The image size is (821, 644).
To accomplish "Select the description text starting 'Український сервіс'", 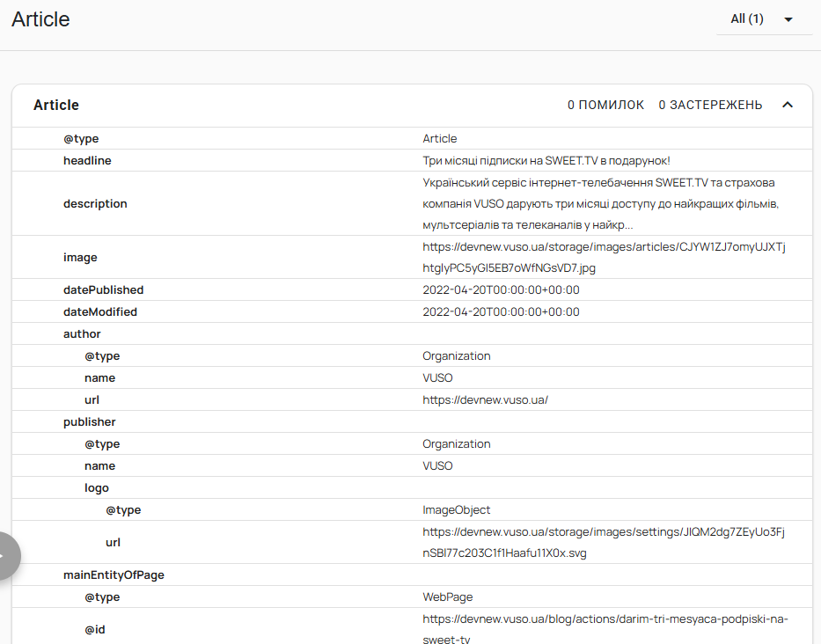I will [x=601, y=204].
